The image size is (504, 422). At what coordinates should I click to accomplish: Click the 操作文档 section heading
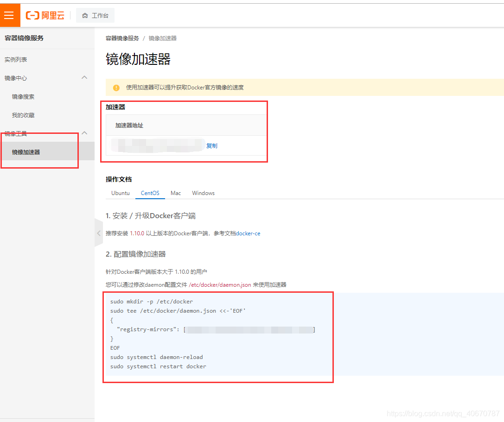point(119,179)
